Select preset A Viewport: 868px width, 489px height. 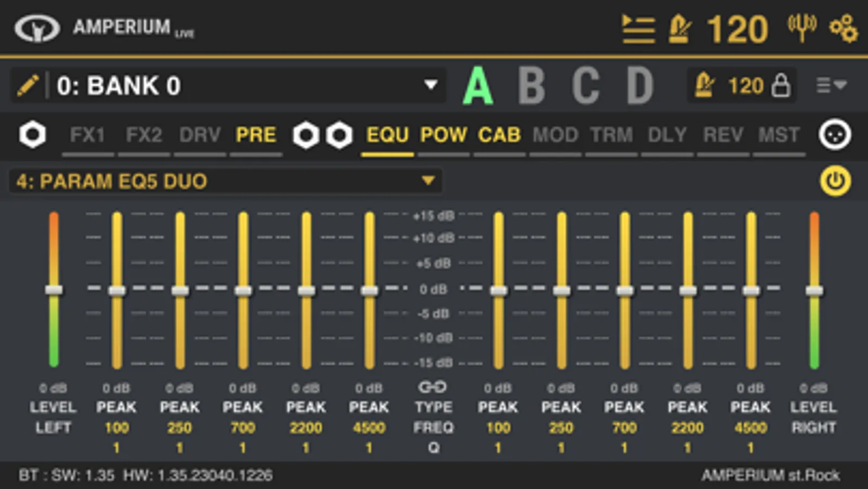(478, 85)
